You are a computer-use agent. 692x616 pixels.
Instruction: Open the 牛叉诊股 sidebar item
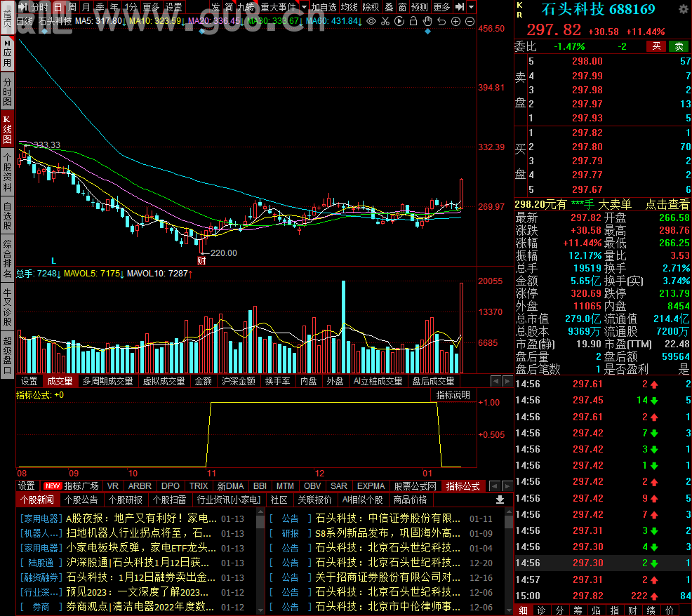point(8,307)
